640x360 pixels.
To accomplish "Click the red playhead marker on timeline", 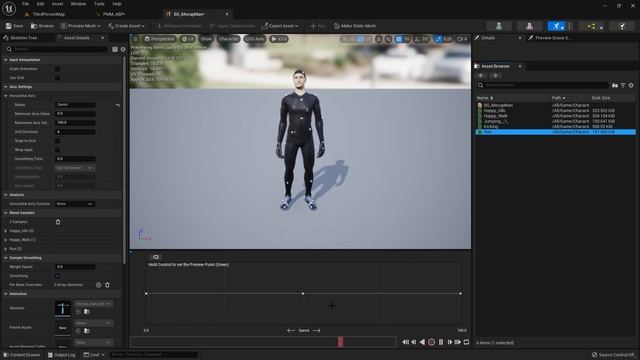I will 340,342.
